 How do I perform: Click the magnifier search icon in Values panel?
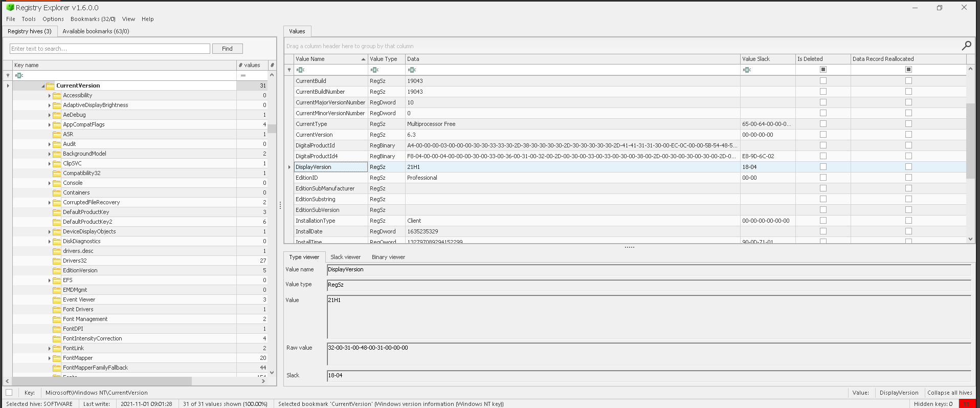(966, 46)
